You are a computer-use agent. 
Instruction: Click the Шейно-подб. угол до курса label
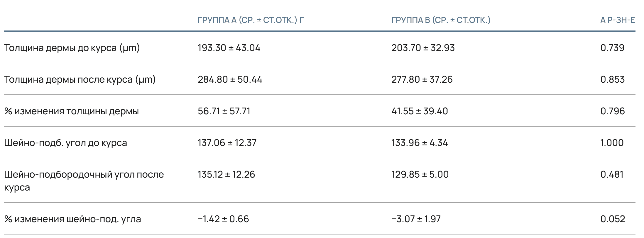(x=65, y=143)
